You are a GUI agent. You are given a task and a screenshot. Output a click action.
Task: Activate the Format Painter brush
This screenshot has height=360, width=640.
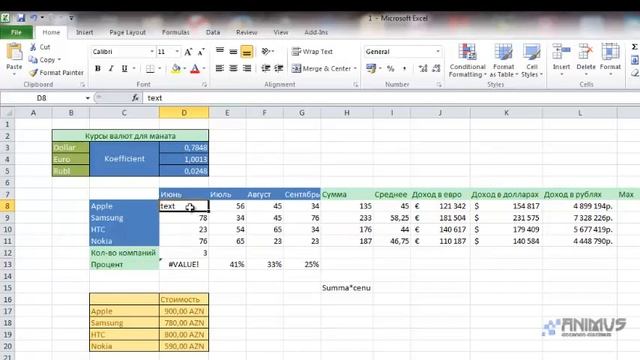point(33,73)
